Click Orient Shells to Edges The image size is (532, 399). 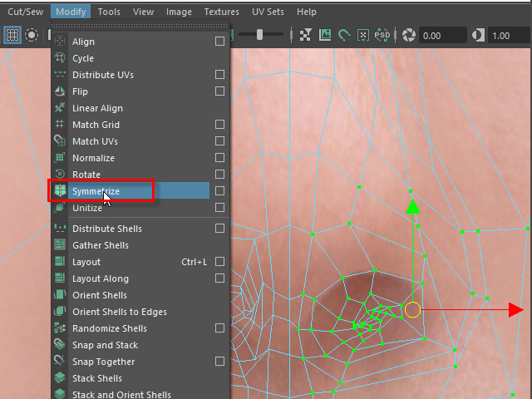tap(119, 312)
